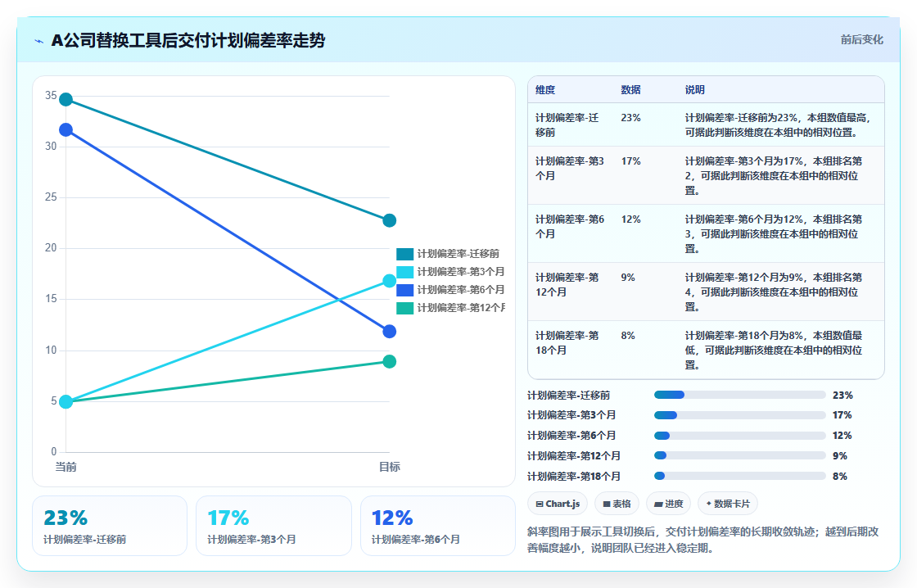Open the 17% 计划偏差率-第3个月 stat card
The width and height of the screenshot is (917, 588).
click(273, 526)
